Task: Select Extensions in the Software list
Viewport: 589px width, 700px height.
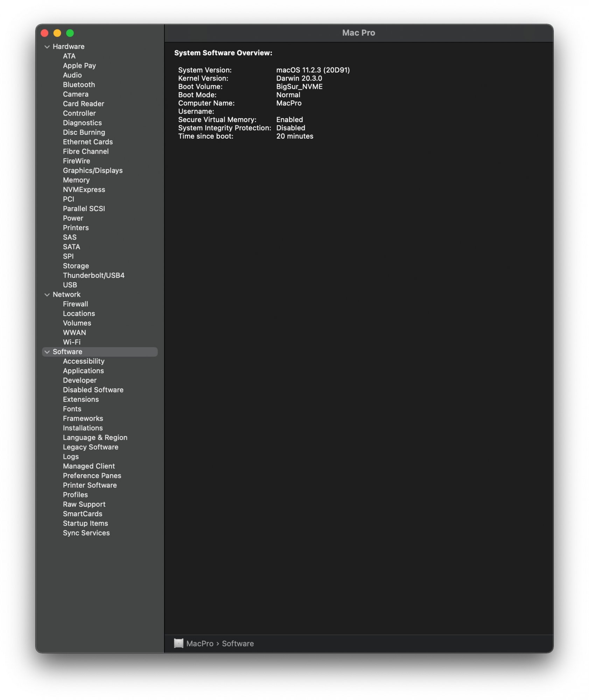Action: click(x=81, y=399)
